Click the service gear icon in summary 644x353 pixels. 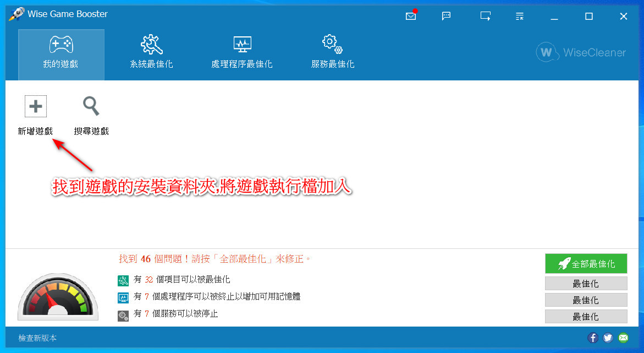pyautogui.click(x=123, y=316)
